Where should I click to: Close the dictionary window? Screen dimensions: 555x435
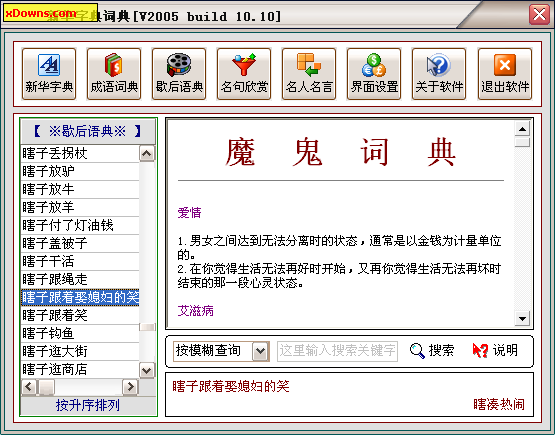point(539,15)
